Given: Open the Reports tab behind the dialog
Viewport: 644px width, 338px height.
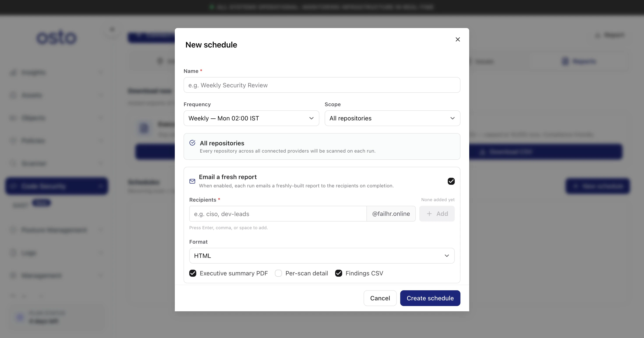Looking at the screenshot, I should [x=579, y=61].
